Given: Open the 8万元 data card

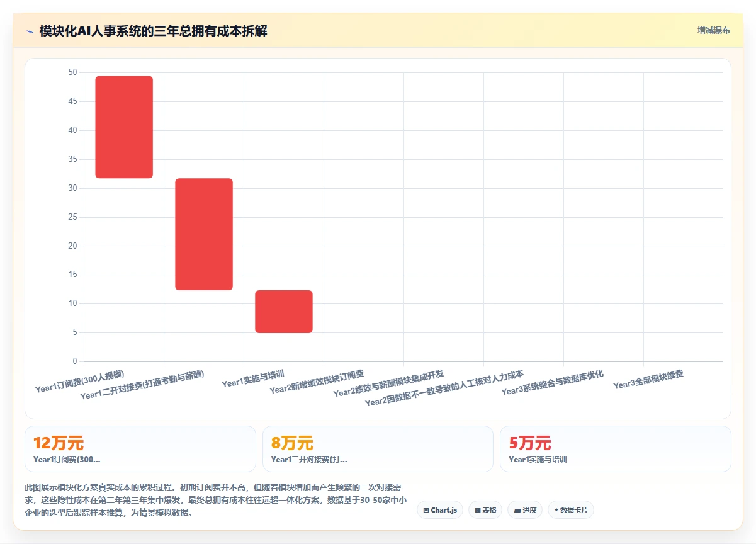Looking at the screenshot, I should 378,449.
